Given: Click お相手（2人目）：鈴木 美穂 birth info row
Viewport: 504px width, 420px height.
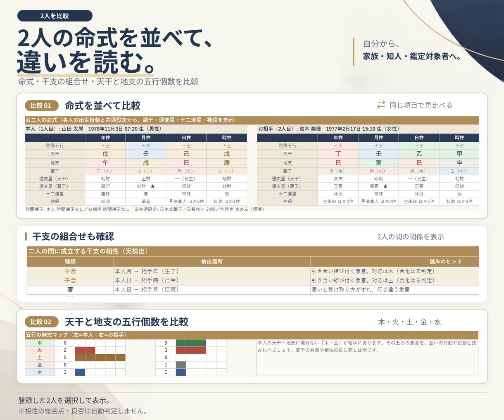Looking at the screenshot, I should pos(368,129).
